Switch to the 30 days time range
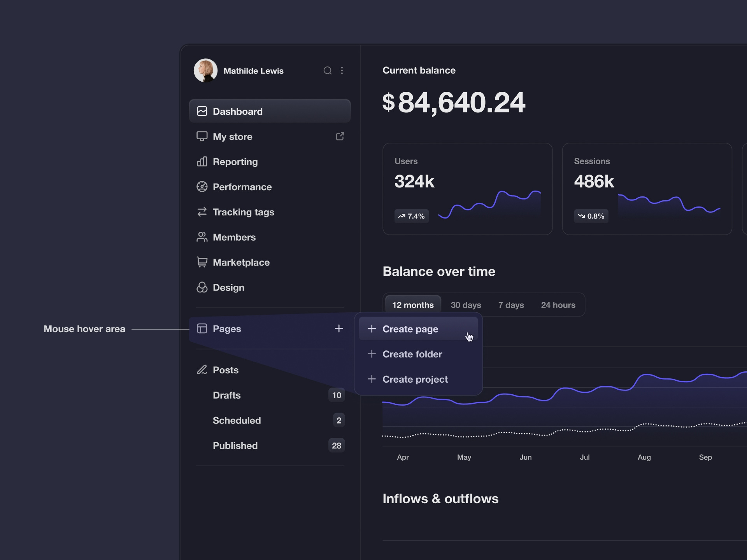Image resolution: width=747 pixels, height=560 pixels. [x=466, y=305]
